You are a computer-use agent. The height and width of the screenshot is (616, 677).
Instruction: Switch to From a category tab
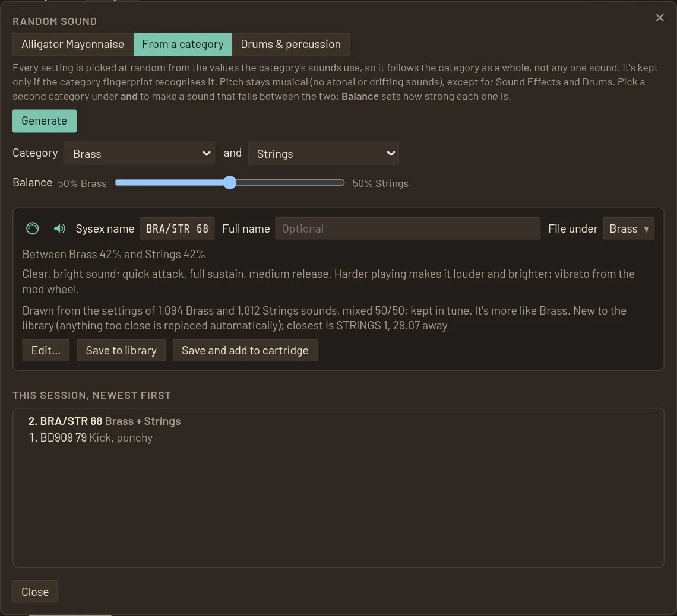coord(183,45)
